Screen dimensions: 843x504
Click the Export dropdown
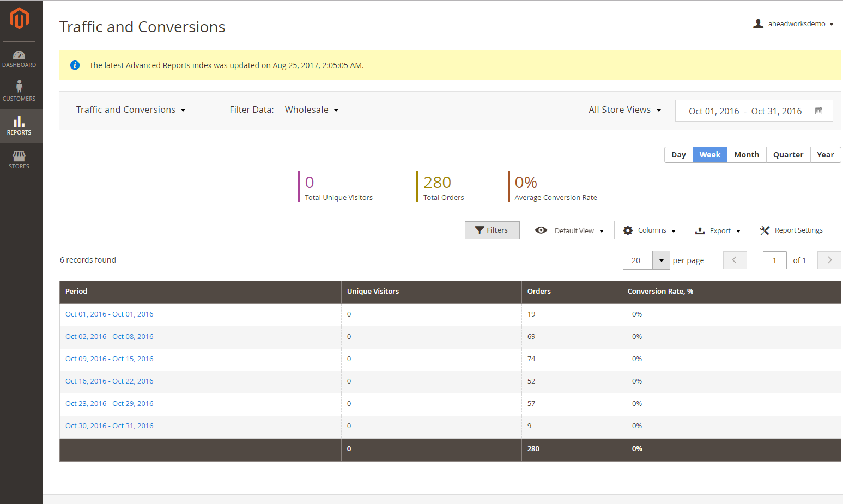(x=718, y=230)
